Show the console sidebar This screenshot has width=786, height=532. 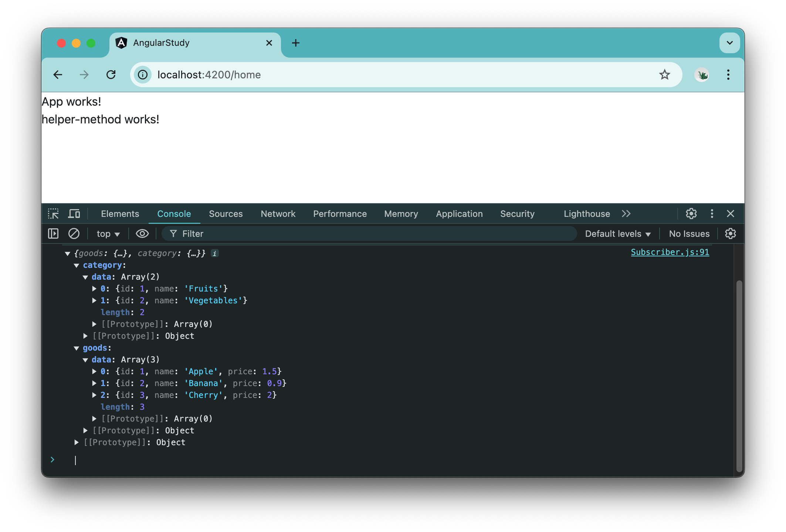[x=54, y=233]
